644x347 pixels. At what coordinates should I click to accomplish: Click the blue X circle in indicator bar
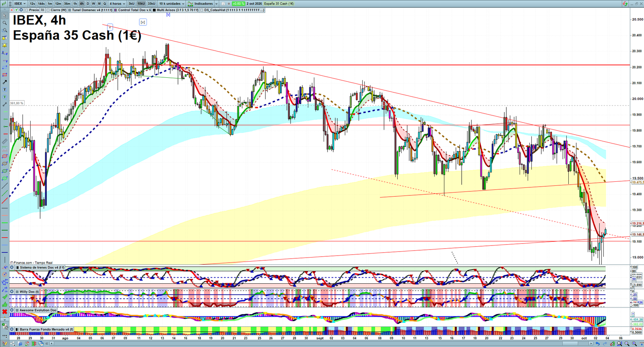(x=21, y=10)
